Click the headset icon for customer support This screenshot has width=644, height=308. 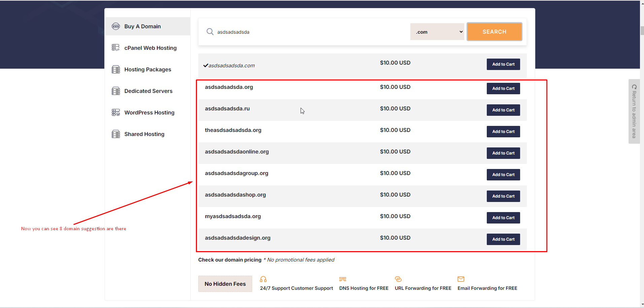click(x=263, y=279)
